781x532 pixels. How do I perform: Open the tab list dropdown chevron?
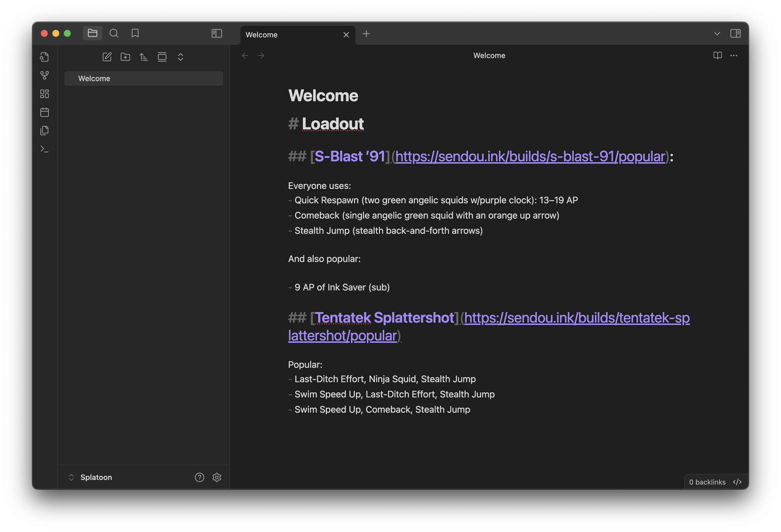point(717,34)
